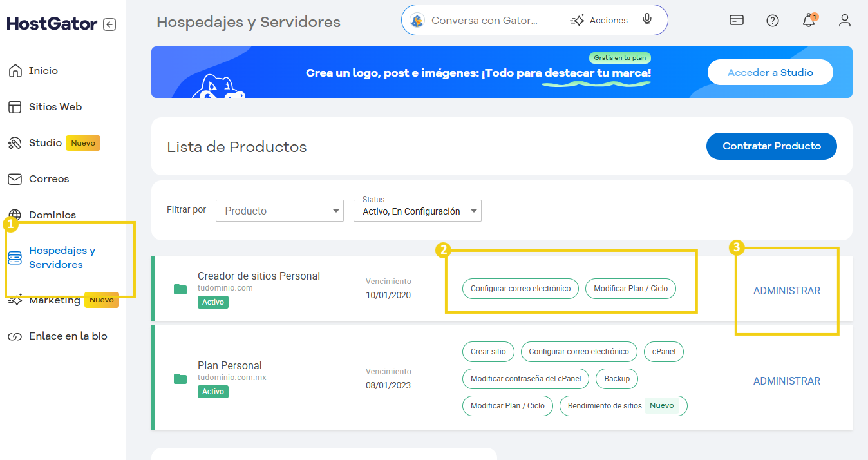Click Modificar Plan / Ciclo for Plan Personal
Viewport: 868px width, 460px height.
pos(507,406)
